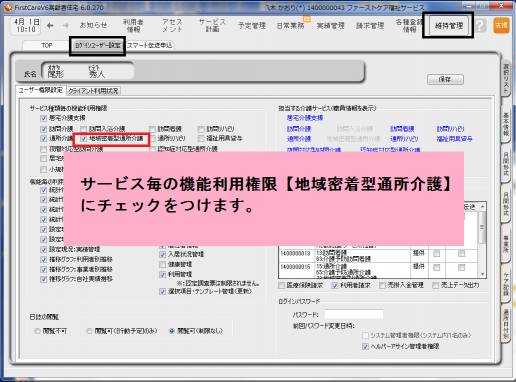Toggle the 利用管理 checkbox

[163, 275]
